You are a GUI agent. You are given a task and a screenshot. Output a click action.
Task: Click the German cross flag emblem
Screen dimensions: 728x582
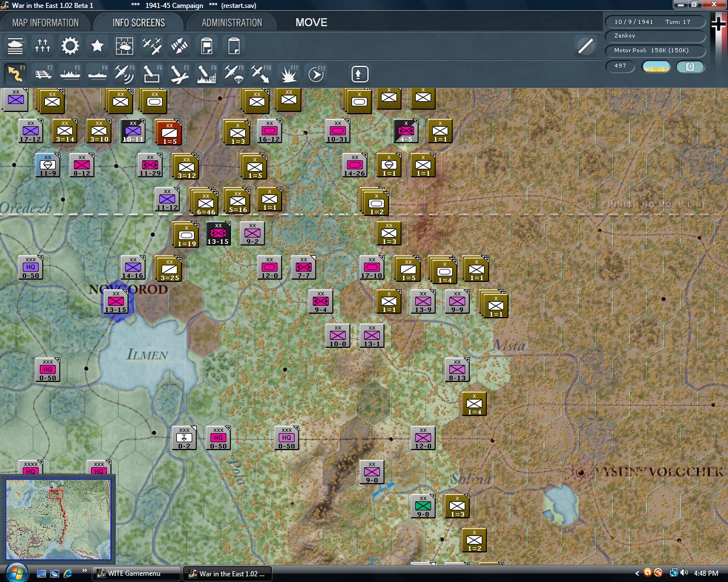[718, 25]
